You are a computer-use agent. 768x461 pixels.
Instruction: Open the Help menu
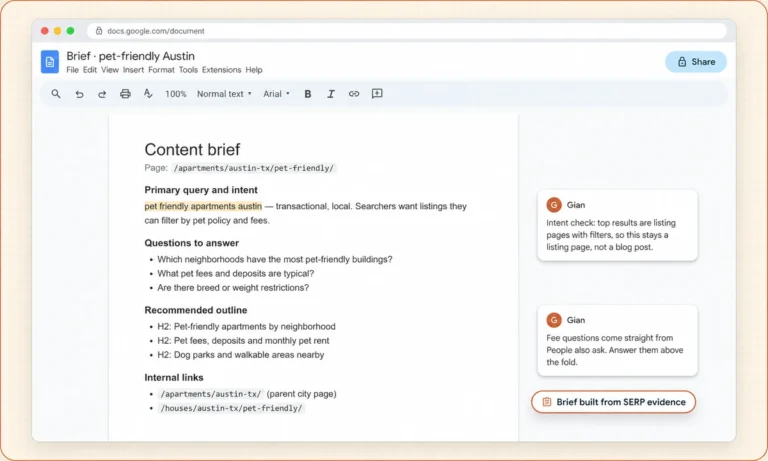[x=254, y=70]
